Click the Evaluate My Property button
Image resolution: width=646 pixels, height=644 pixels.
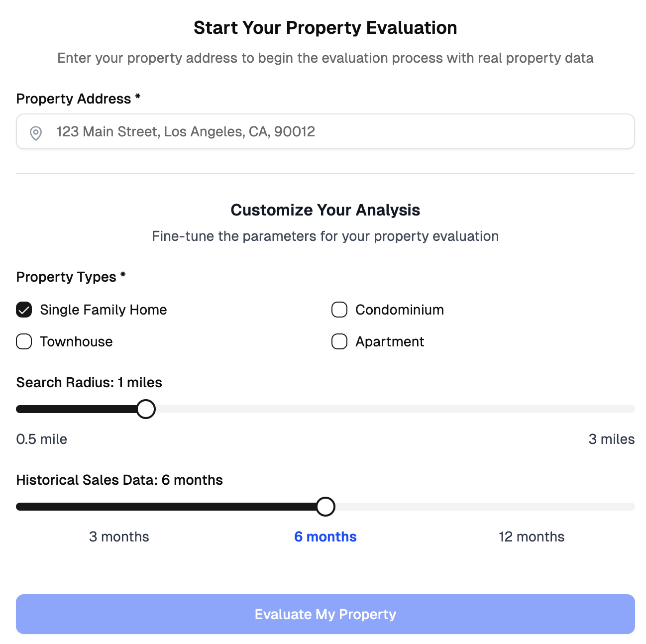pyautogui.click(x=325, y=614)
